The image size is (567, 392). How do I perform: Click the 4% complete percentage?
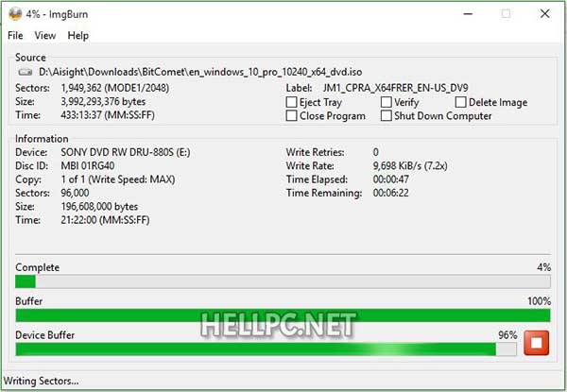(544, 267)
